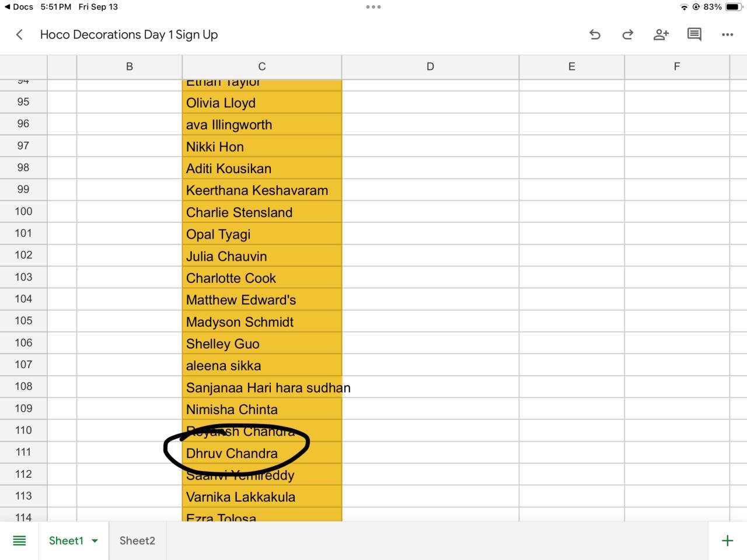Click the redo icon

(627, 35)
